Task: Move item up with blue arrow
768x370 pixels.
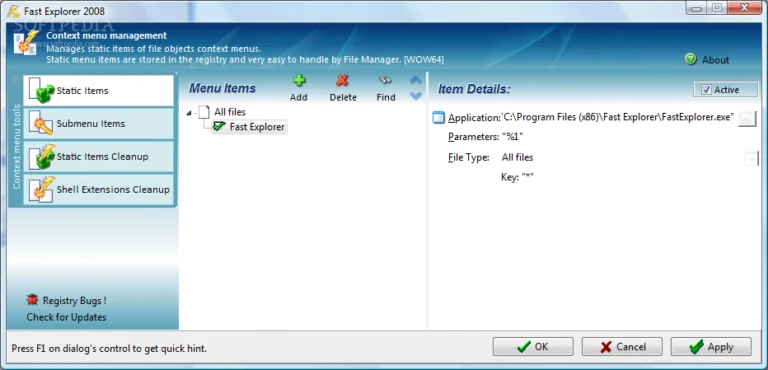Action: (415, 79)
